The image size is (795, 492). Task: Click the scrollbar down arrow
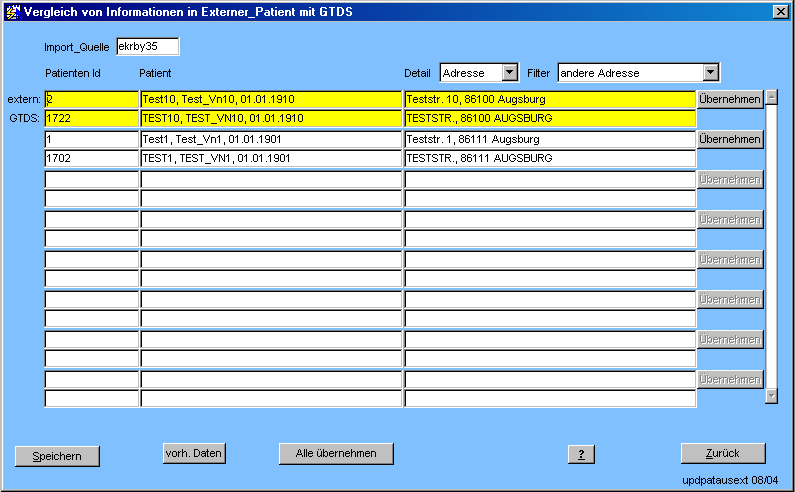(x=771, y=396)
